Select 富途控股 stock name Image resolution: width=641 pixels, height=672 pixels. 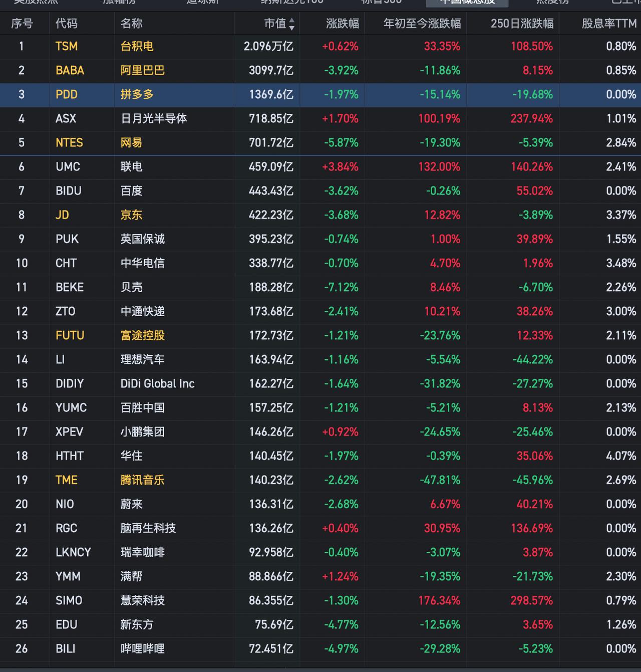coord(142,335)
